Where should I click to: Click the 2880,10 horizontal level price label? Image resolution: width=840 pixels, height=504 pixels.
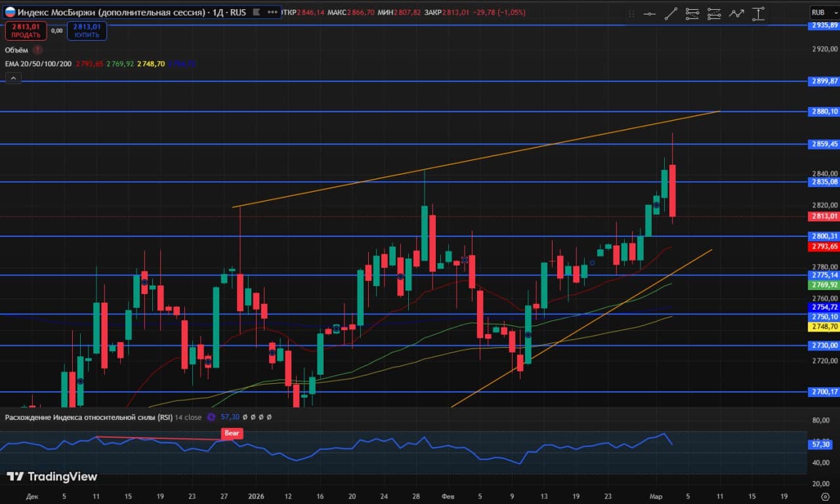(822, 112)
